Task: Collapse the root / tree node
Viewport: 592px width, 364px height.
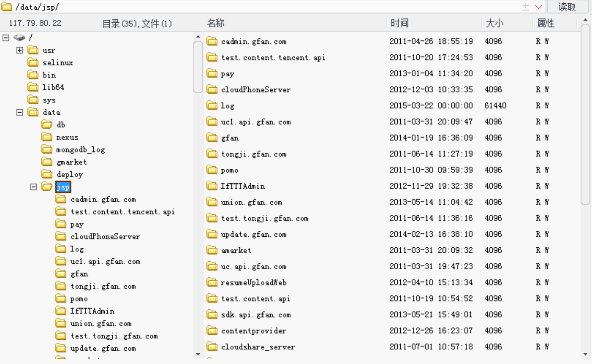Action: coord(6,38)
